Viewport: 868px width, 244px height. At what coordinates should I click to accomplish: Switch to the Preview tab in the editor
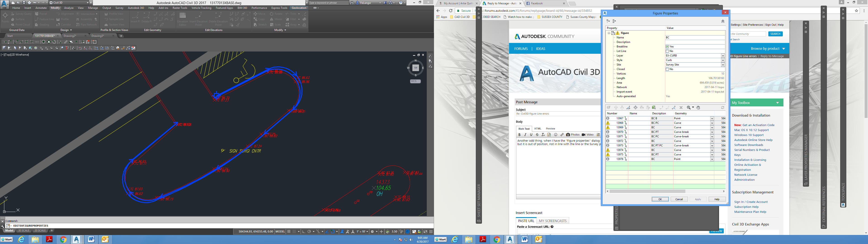(550, 128)
